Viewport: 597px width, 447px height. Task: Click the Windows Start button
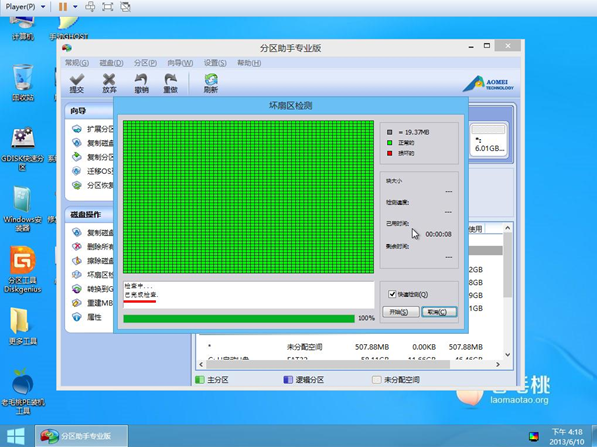point(16,436)
